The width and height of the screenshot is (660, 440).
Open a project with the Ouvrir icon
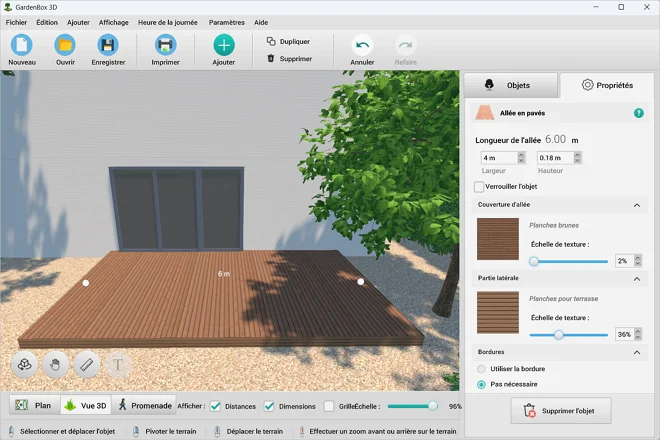[x=65, y=45]
